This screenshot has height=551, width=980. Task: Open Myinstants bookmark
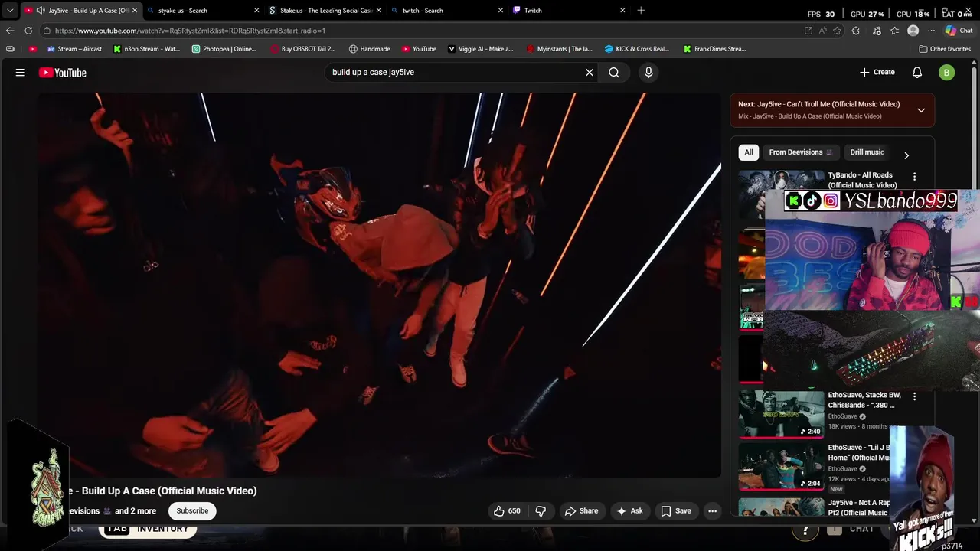559,49
